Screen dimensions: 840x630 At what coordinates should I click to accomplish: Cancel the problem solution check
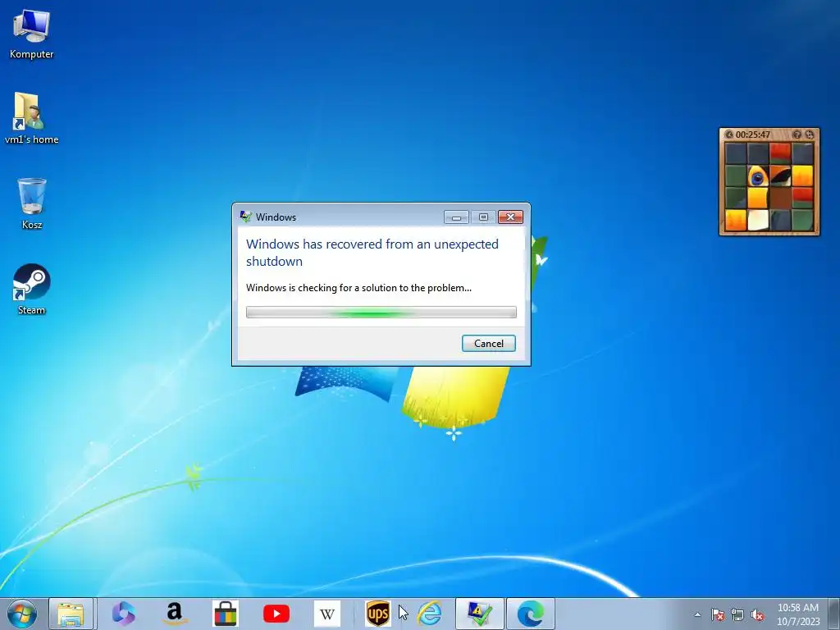[489, 344]
